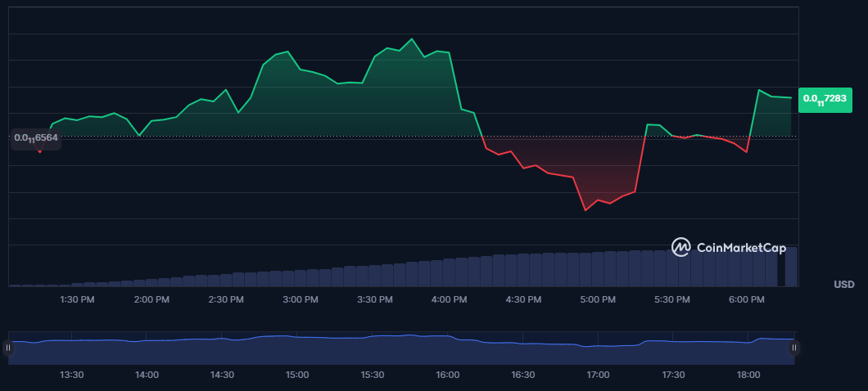Click the 1:30 PM axis label

click(77, 299)
